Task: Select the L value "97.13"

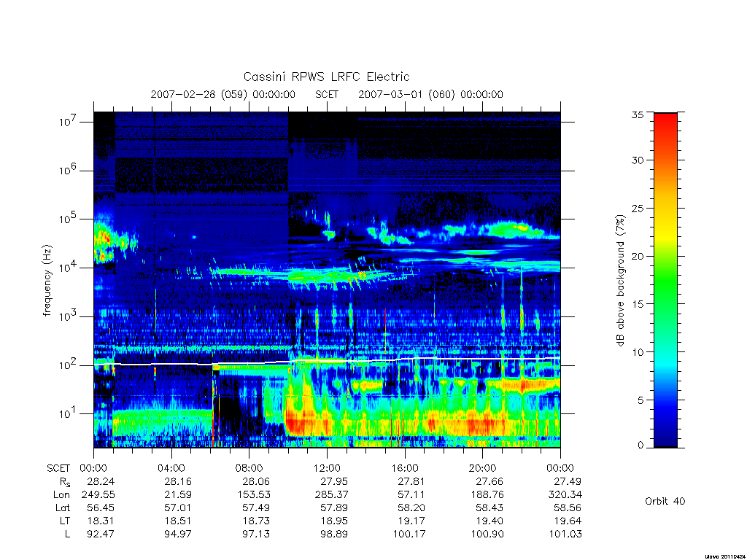Action: pyautogui.click(x=256, y=534)
